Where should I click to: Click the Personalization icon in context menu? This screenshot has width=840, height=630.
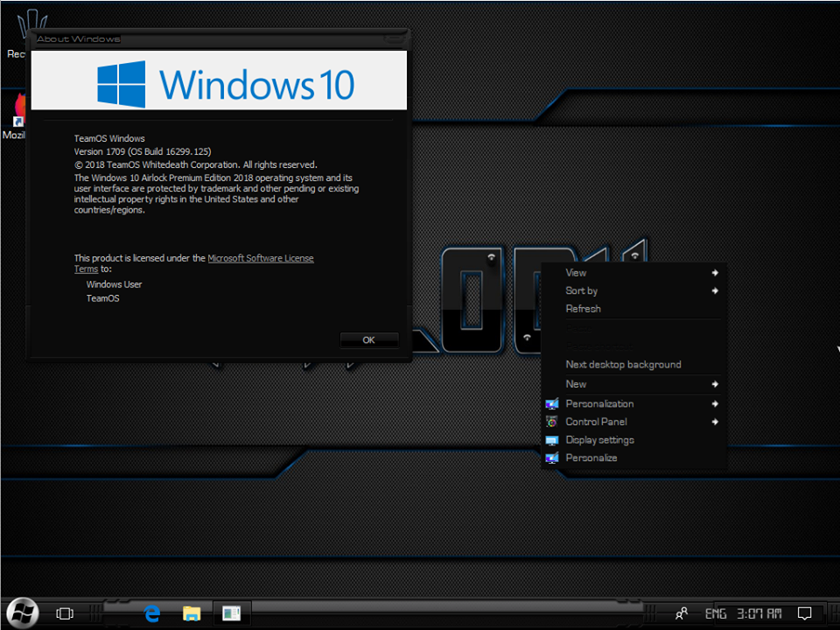(552, 404)
